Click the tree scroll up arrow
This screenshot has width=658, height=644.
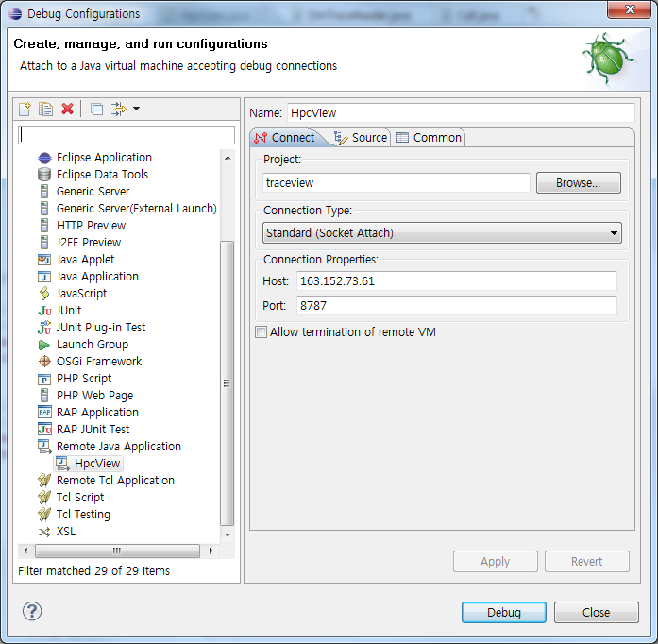[x=228, y=158]
